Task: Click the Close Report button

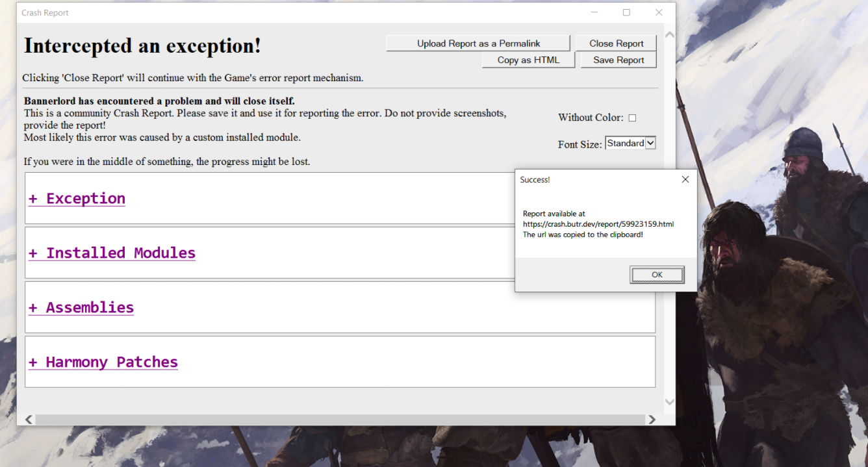Action: (x=616, y=44)
